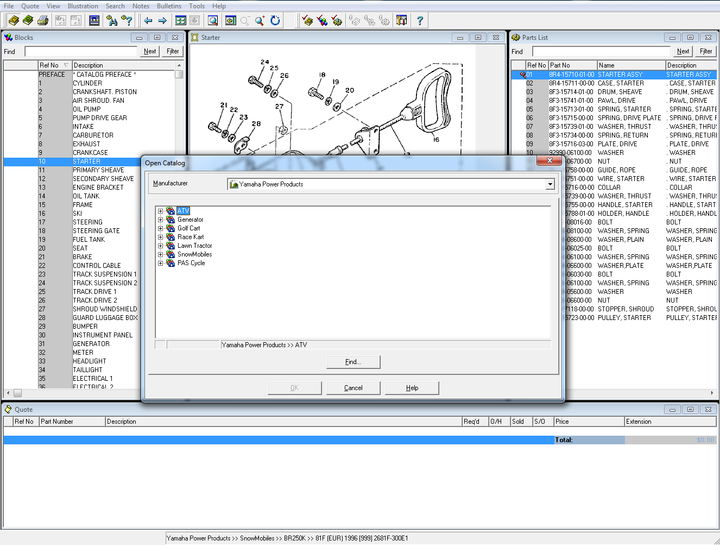
Task: Select PAWL, DRIVE row in Parts List
Action: click(614, 101)
